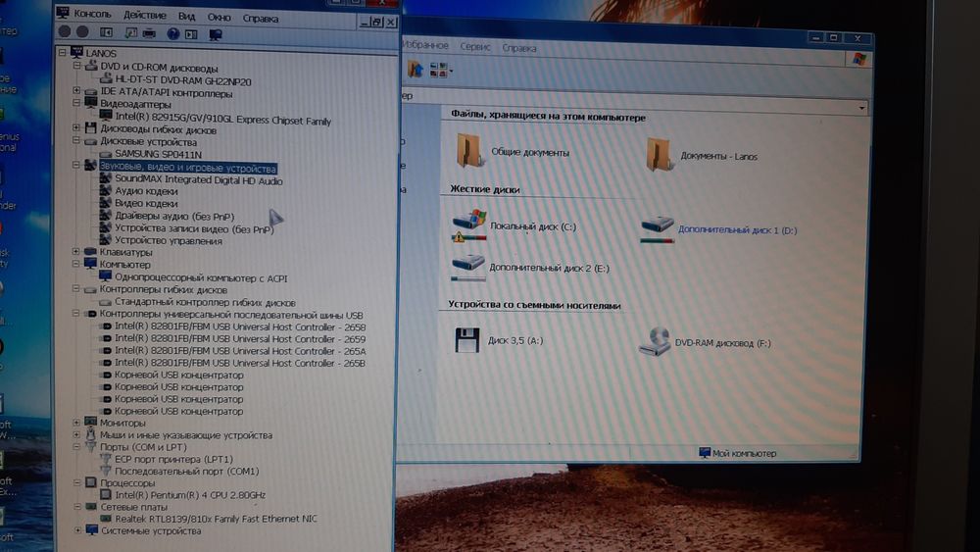Viewport: 980px width, 552px height.
Task: Open Дополнительный диск 1 (D:) drive icon
Action: point(658,229)
